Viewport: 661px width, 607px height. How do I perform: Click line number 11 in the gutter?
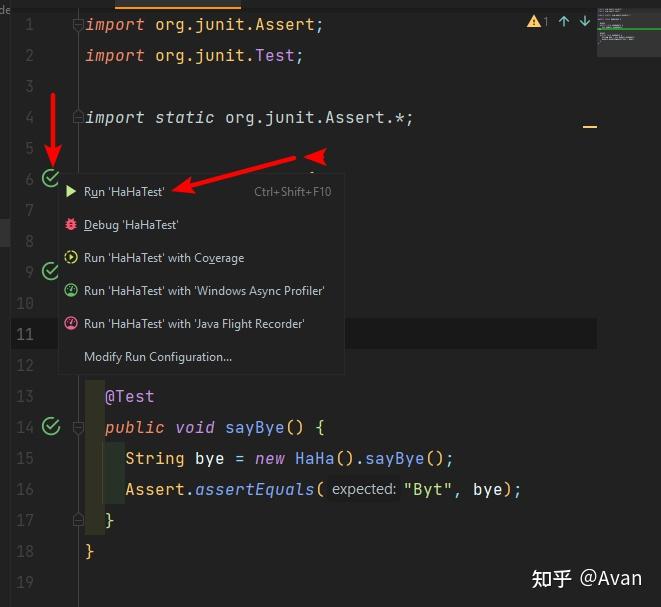24,334
